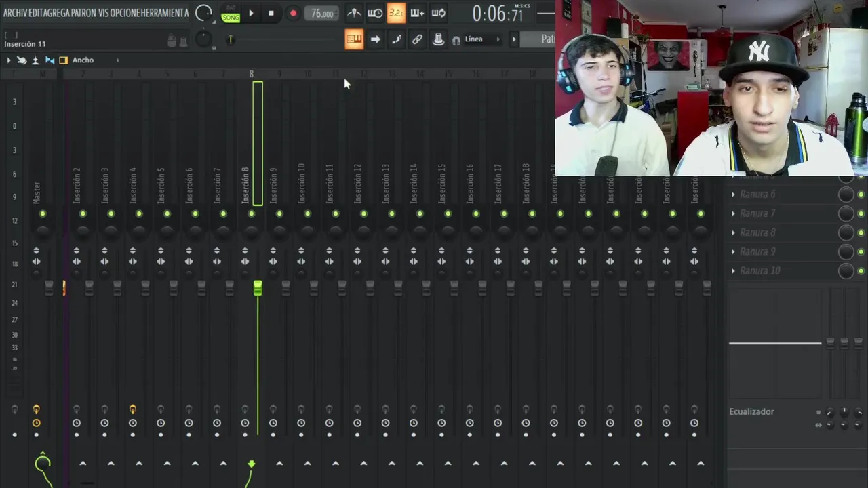The height and width of the screenshot is (488, 868).
Task: Expand Ranura 7 slot options arrow
Action: pos(733,213)
